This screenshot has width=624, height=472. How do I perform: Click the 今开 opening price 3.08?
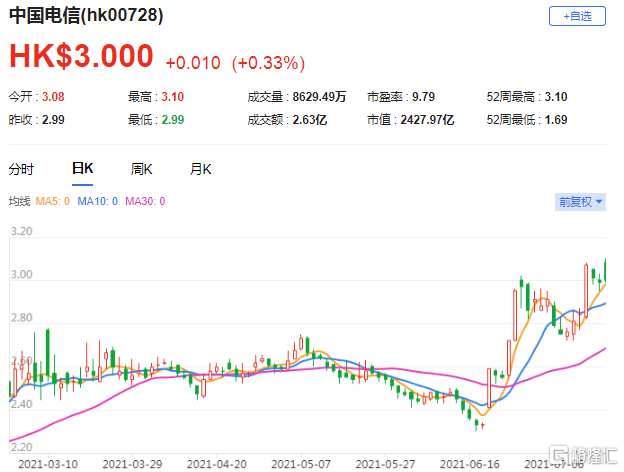53,97
